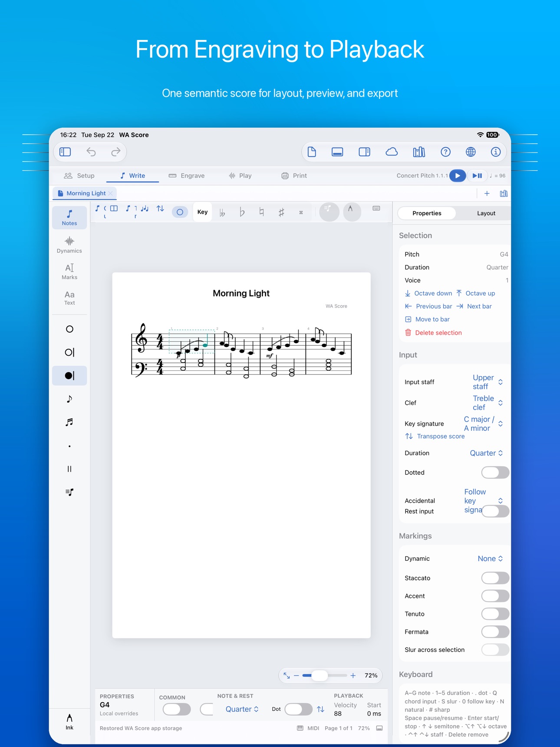Open the info icon
This screenshot has width=560, height=747.
(x=496, y=152)
